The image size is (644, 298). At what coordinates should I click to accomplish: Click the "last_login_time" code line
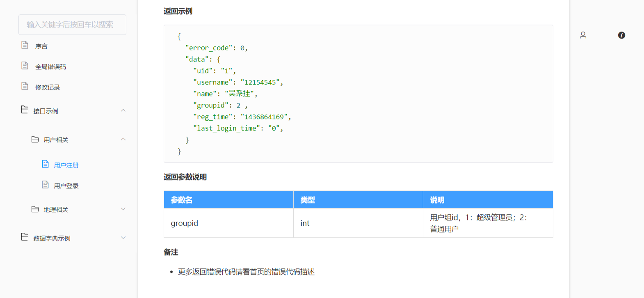click(x=238, y=128)
